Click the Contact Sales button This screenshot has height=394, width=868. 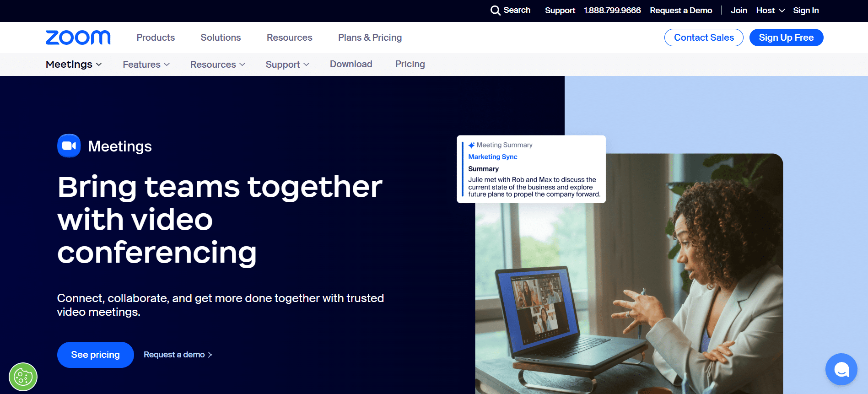704,38
